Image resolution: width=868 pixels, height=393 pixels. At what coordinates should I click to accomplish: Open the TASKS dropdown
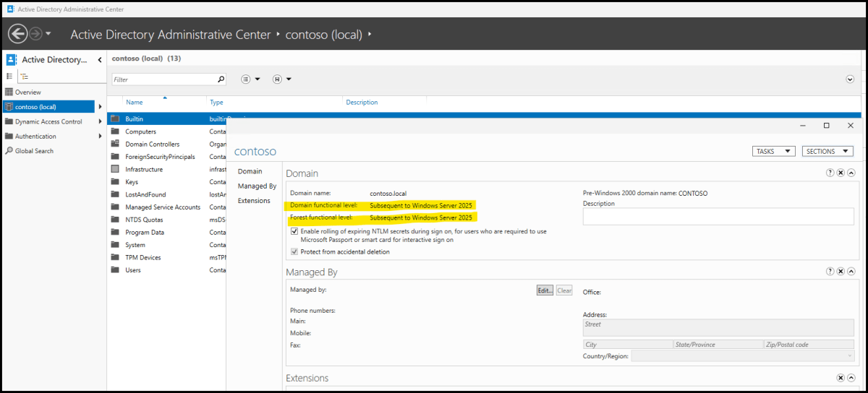point(773,152)
